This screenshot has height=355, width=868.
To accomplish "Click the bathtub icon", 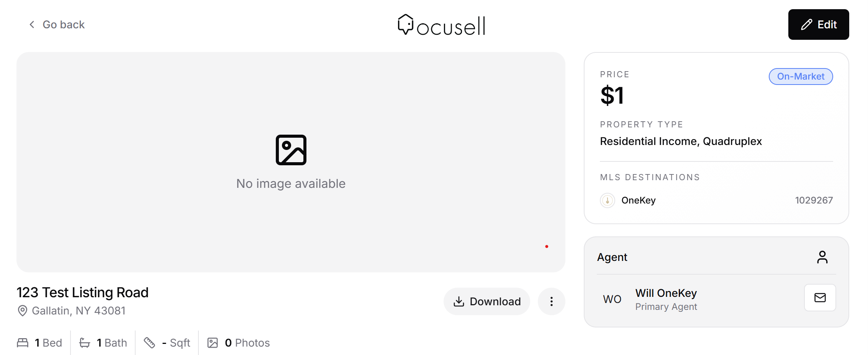I will coord(85,343).
